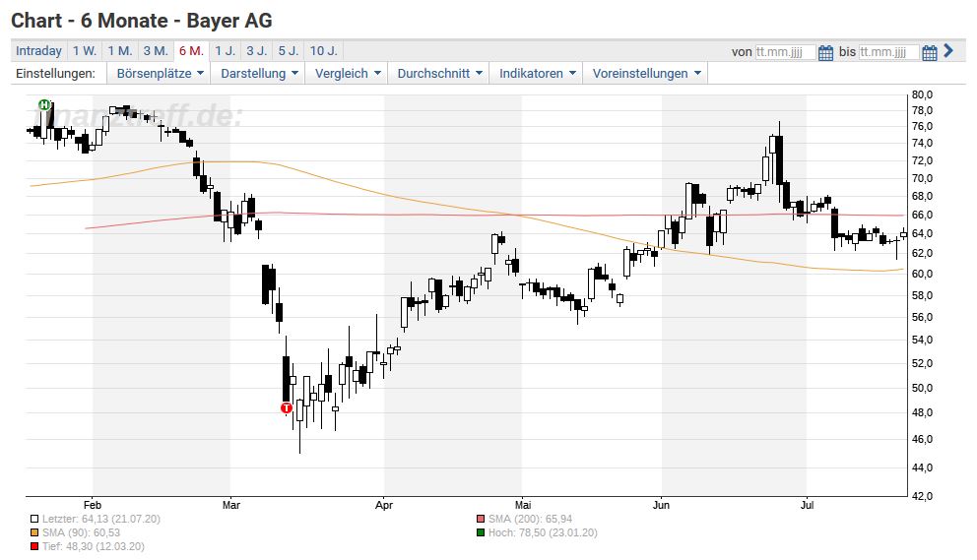Select the 3 M. time range tab
The height and width of the screenshot is (560, 977).
[x=156, y=51]
